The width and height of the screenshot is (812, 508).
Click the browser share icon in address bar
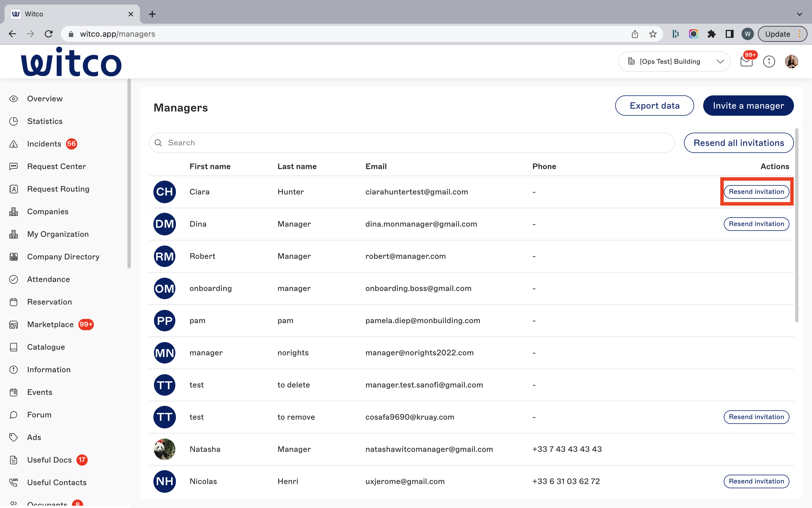click(x=634, y=34)
